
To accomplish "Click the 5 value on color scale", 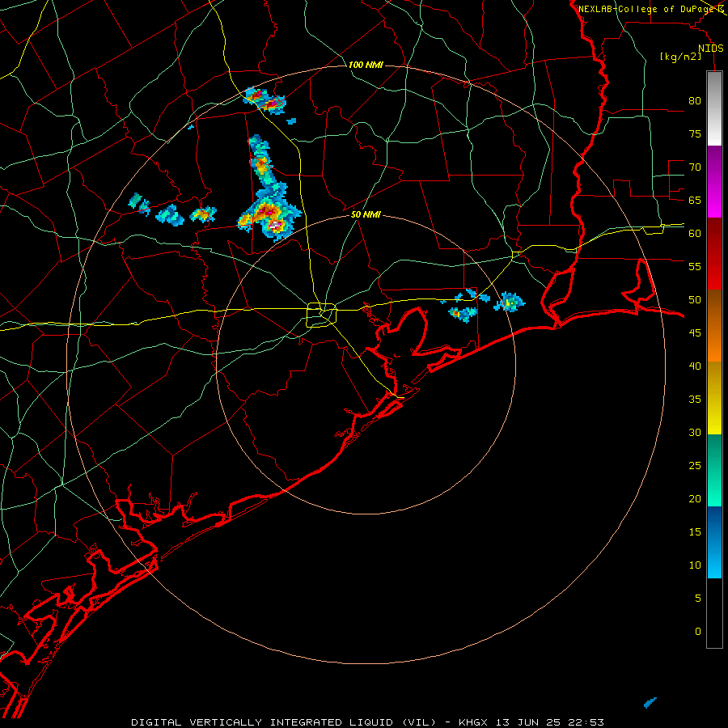I will point(698,598).
